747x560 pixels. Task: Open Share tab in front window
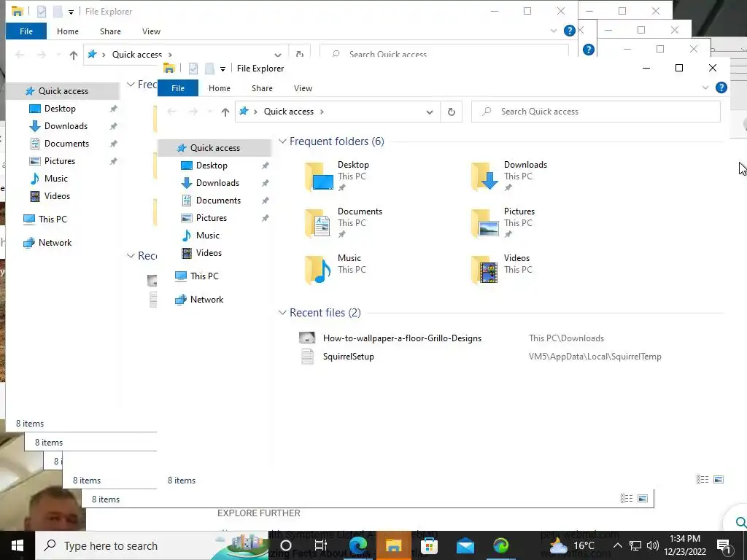[262, 88]
